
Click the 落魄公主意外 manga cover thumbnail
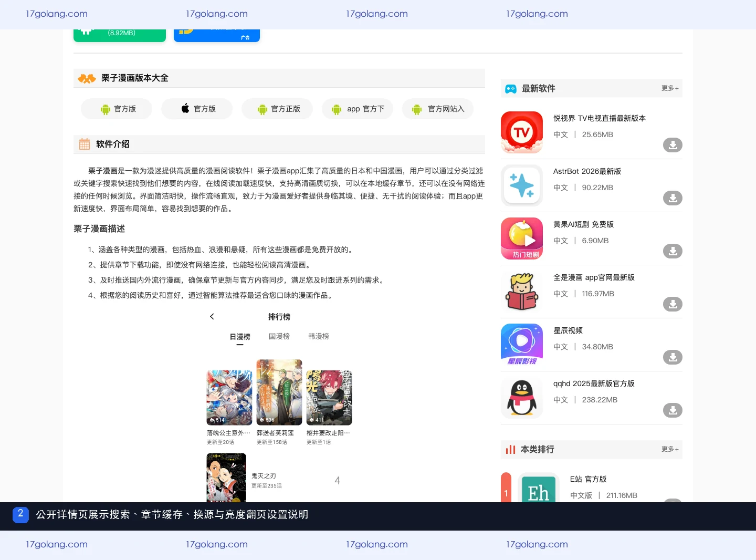point(229,398)
